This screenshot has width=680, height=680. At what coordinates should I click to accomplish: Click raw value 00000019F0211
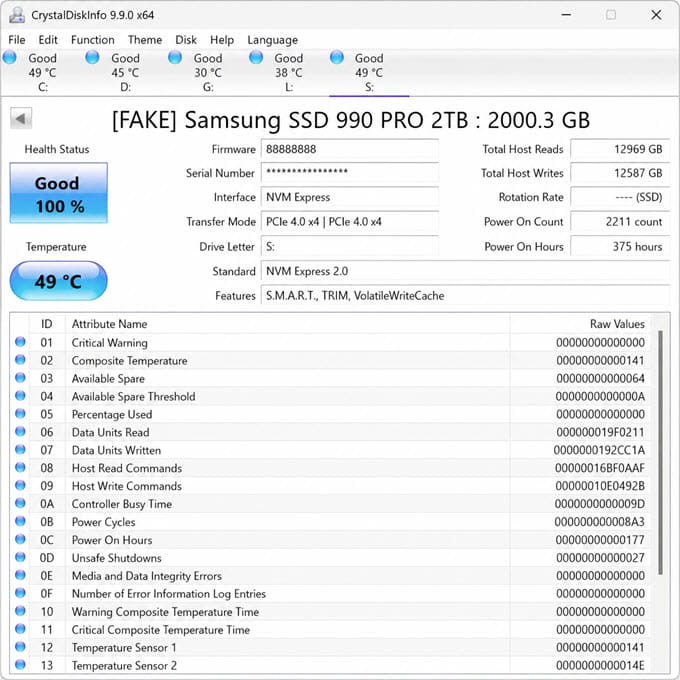pyautogui.click(x=600, y=432)
